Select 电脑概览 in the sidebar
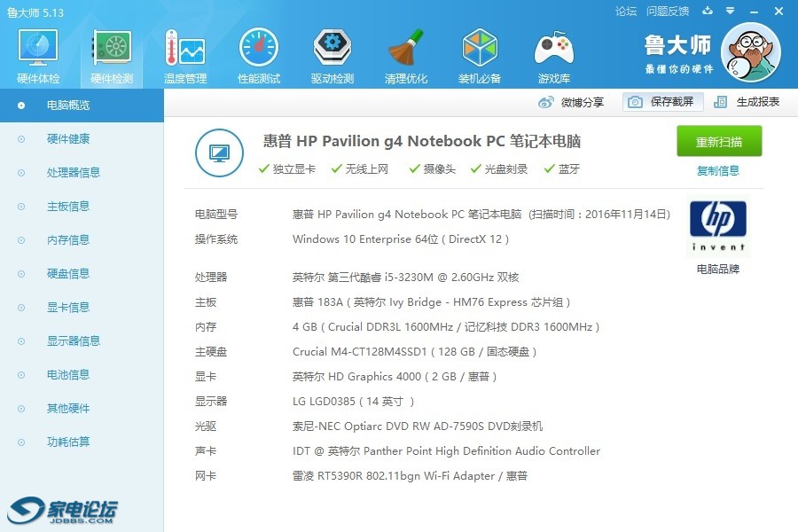The image size is (798, 532). tap(82, 106)
